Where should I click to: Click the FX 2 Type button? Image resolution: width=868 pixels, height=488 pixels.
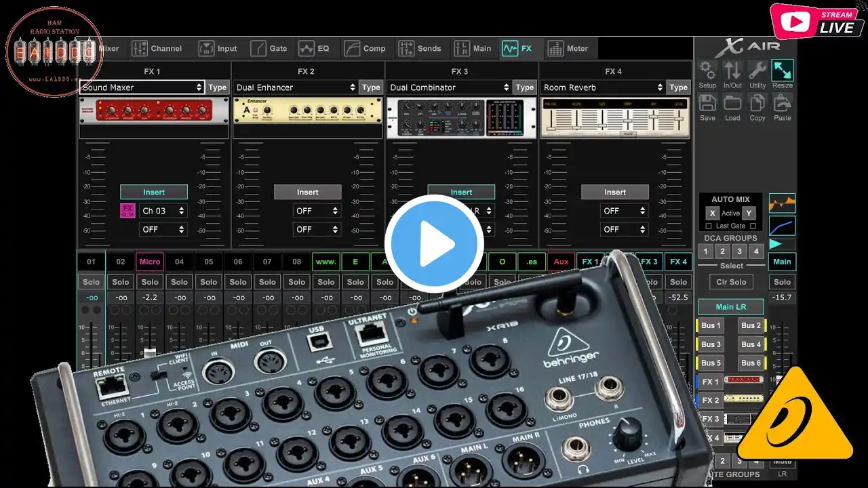[371, 87]
